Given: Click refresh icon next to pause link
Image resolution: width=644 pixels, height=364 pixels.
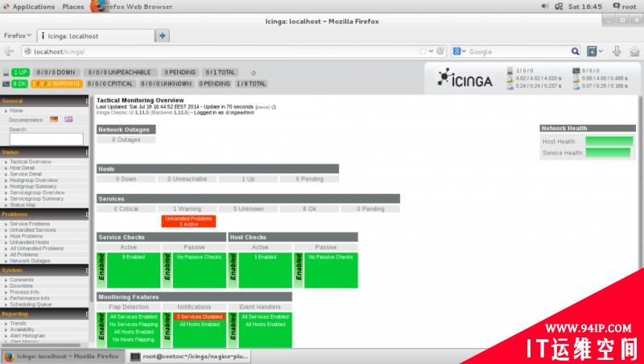Looking at the screenshot, I should click(274, 107).
